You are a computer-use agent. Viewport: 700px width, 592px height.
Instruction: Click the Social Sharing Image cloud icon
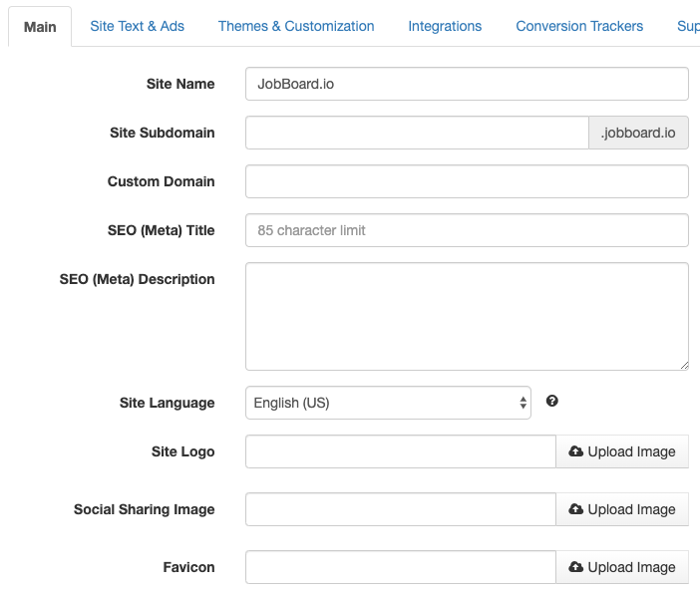576,509
